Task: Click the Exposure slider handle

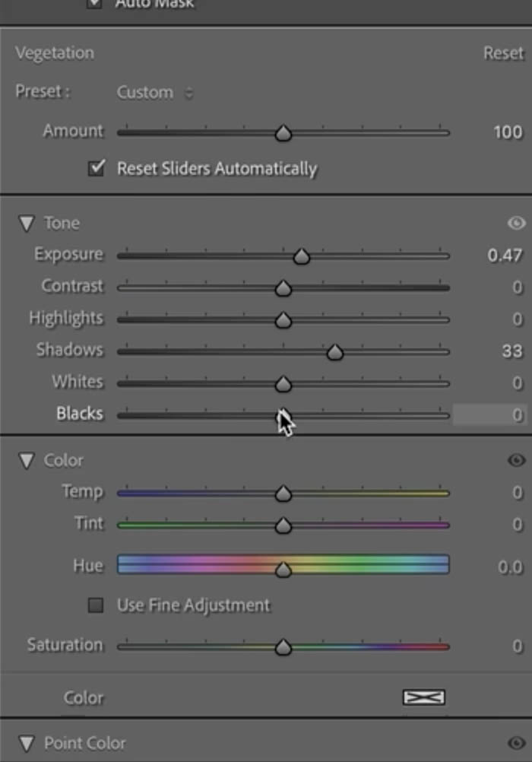Action: pos(302,256)
